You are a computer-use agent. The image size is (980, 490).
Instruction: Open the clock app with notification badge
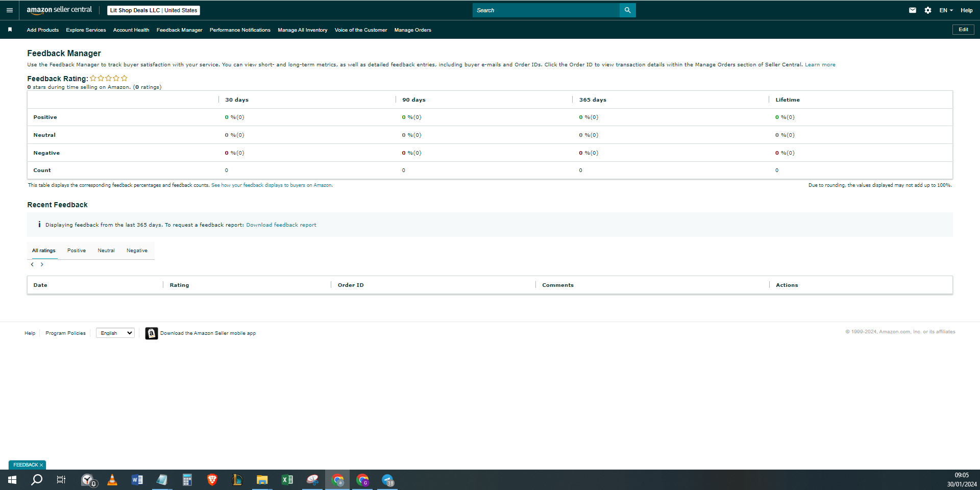click(88, 480)
